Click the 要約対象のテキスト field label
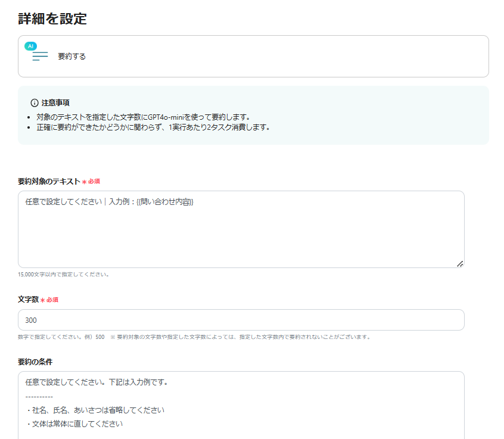Screen dimensions: 504x439 point(49,181)
